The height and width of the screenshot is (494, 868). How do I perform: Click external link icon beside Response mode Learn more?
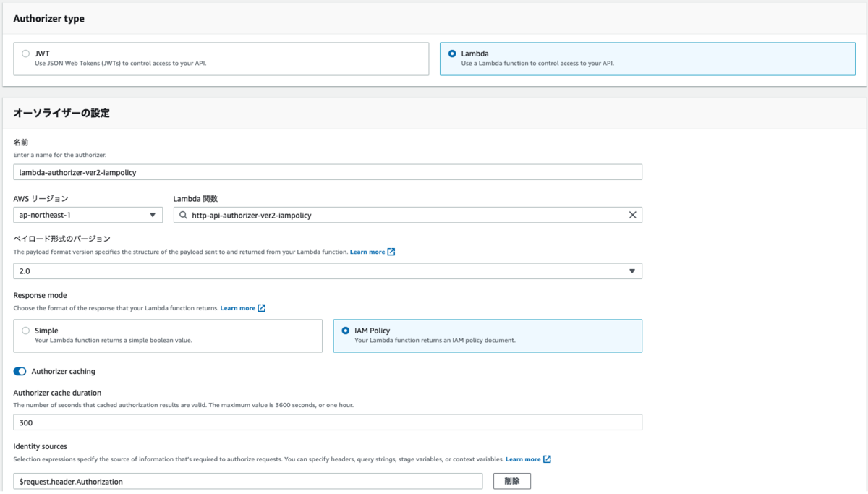point(262,308)
